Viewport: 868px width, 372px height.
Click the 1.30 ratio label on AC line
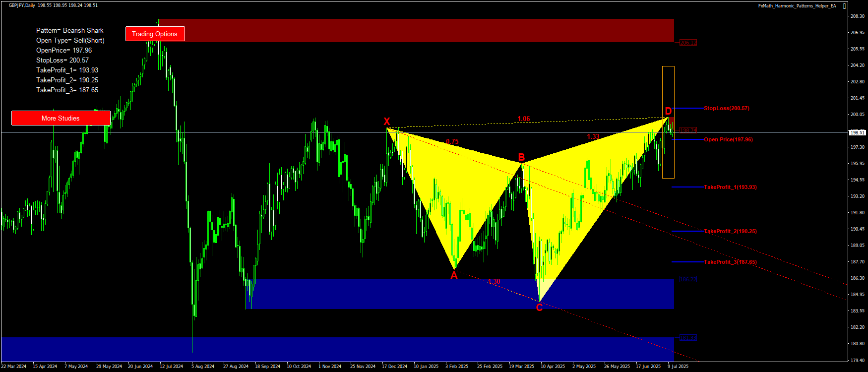(x=494, y=281)
